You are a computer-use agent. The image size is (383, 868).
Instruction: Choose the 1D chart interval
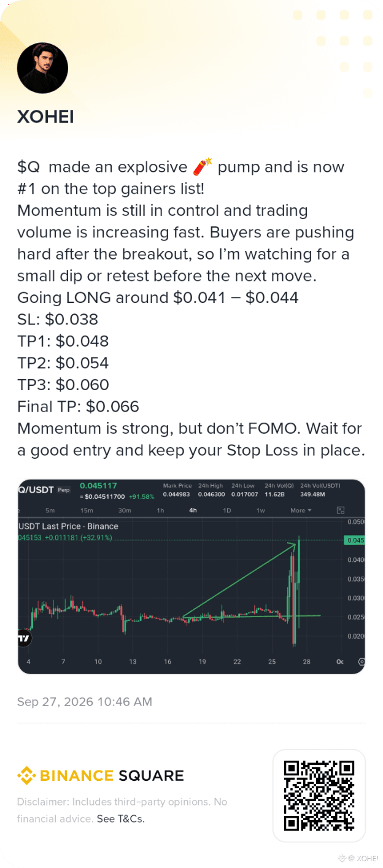226,510
